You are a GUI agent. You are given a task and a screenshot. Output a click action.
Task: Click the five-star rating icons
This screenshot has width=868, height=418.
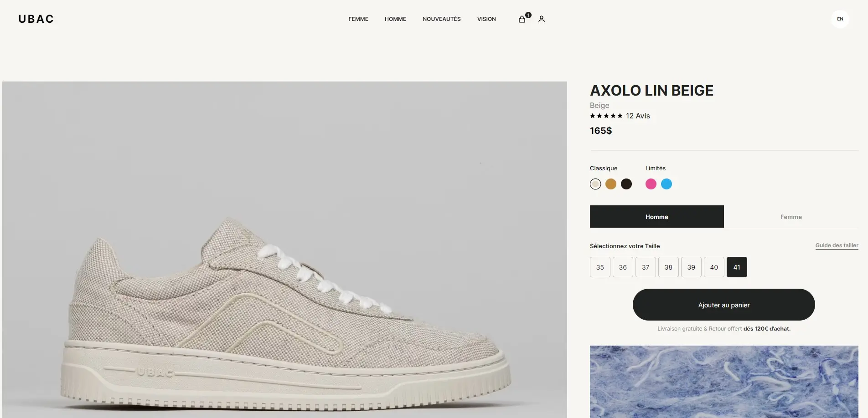(x=606, y=116)
